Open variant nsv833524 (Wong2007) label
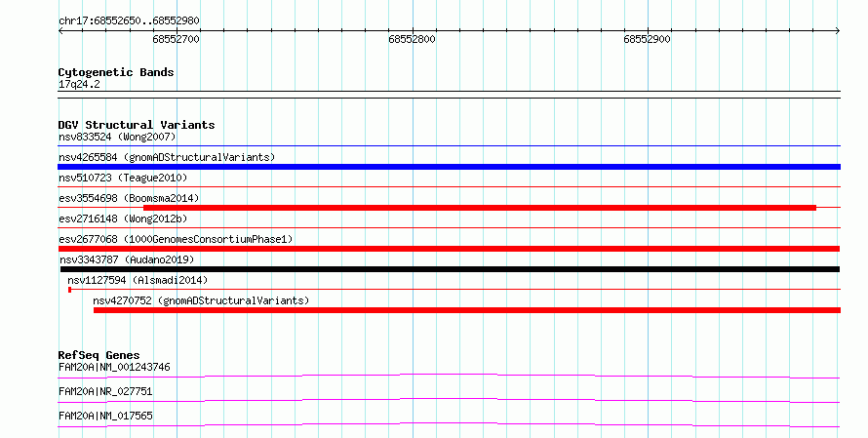 point(117,137)
